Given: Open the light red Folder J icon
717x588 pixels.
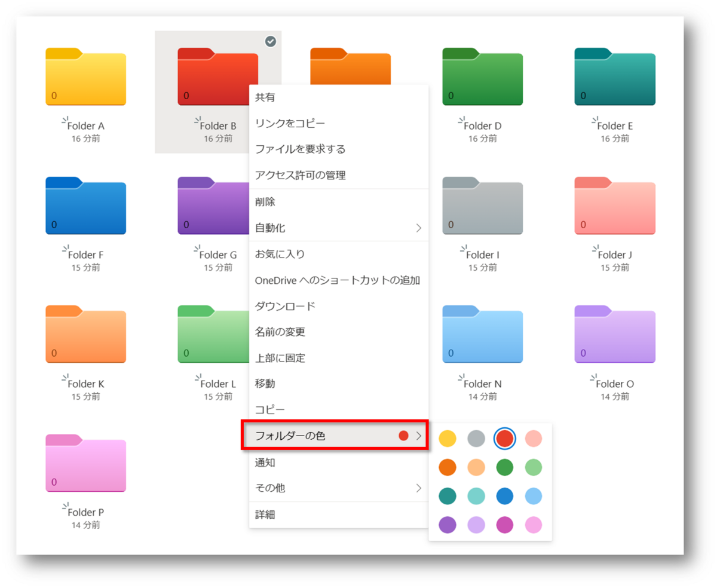Looking at the screenshot, I should [615, 206].
